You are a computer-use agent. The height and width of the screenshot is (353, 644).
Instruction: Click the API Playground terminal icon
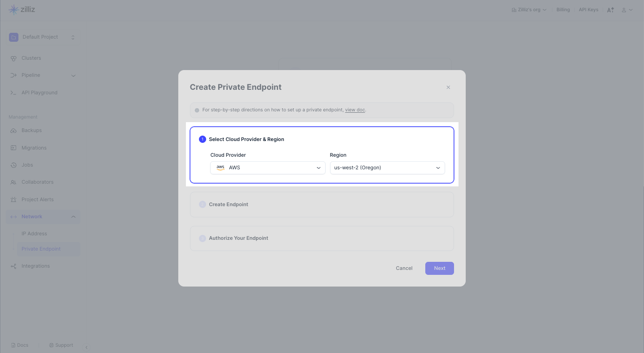[x=13, y=93]
